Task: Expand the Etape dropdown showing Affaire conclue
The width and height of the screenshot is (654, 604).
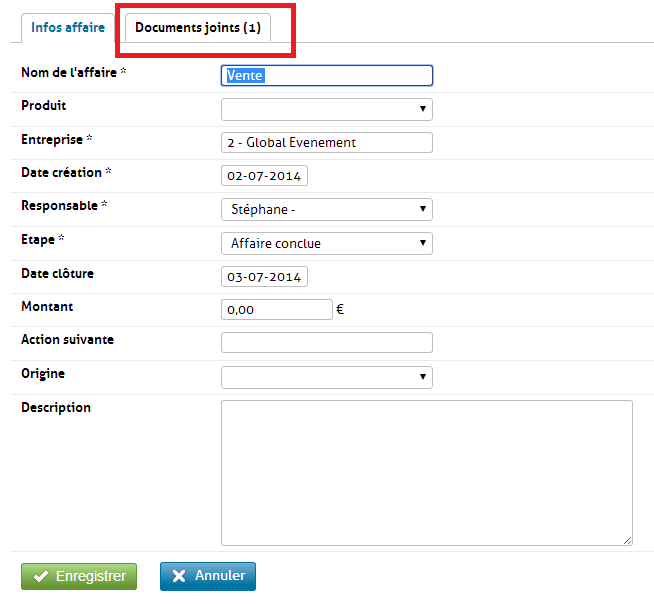Action: point(326,243)
